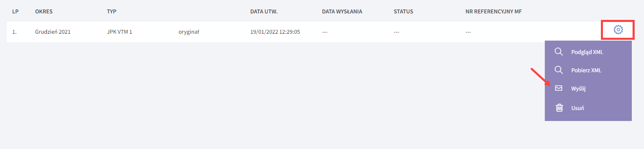Select Wyślij to send the file
Screen dimensions: 644x149
tap(578, 89)
